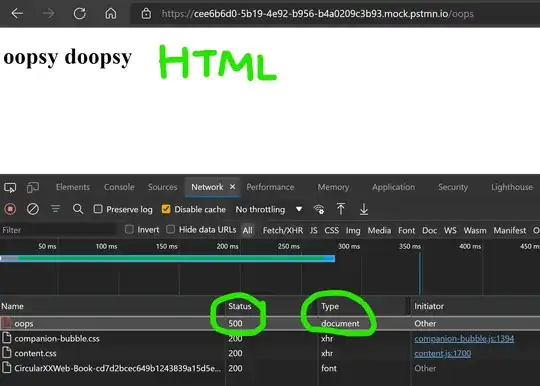Clear the network log
Viewport: 540px width, 386px height.
click(x=33, y=209)
